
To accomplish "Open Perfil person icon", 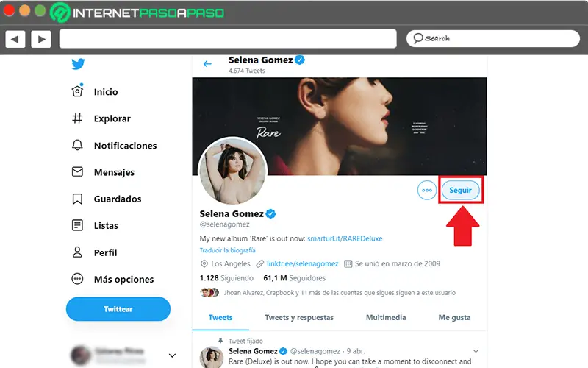I will 77,252.
